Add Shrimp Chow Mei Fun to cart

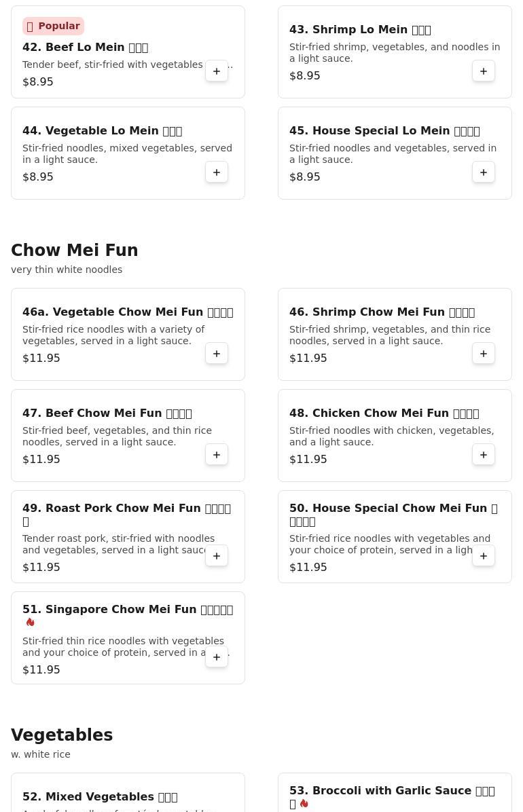483,353
